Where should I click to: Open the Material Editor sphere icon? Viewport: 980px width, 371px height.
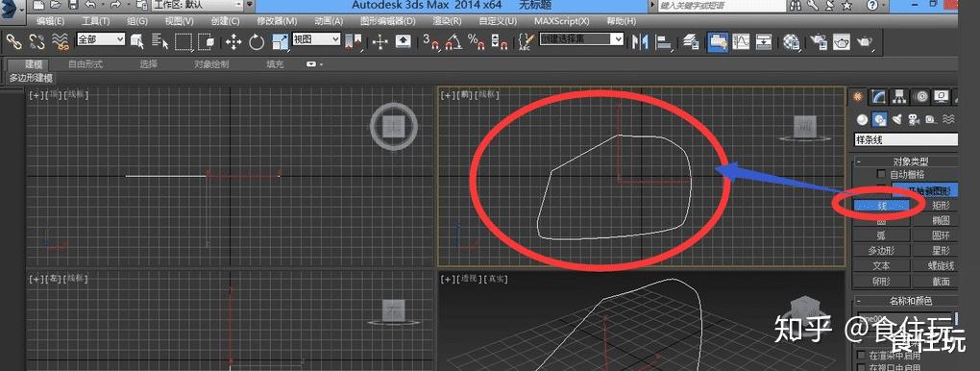click(792, 42)
